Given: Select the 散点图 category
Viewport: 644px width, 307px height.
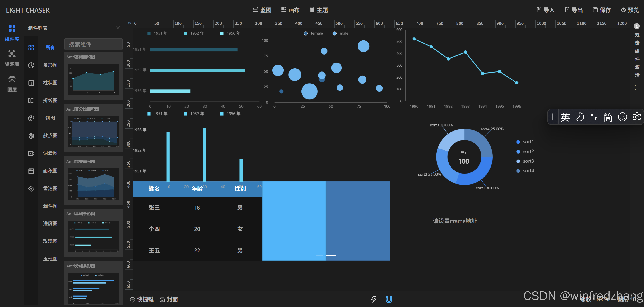Looking at the screenshot, I should (x=50, y=136).
